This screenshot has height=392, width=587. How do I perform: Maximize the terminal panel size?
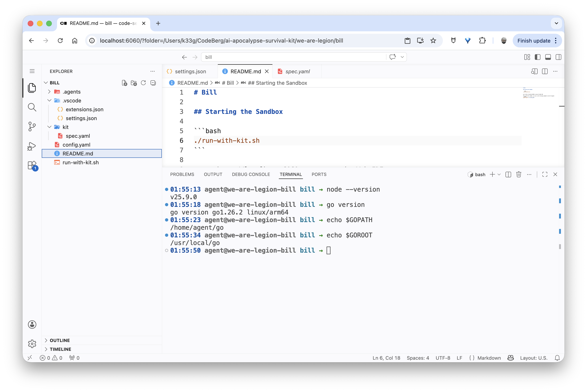545,174
